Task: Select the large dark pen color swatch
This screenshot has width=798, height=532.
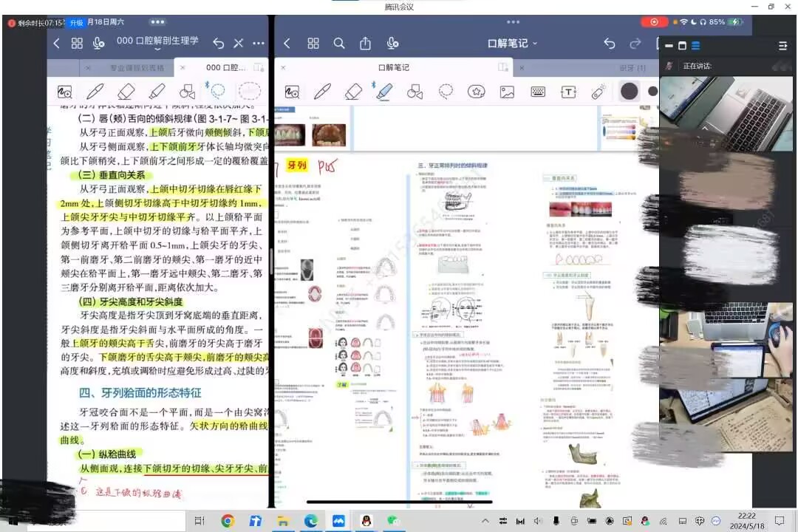Action: [629, 92]
